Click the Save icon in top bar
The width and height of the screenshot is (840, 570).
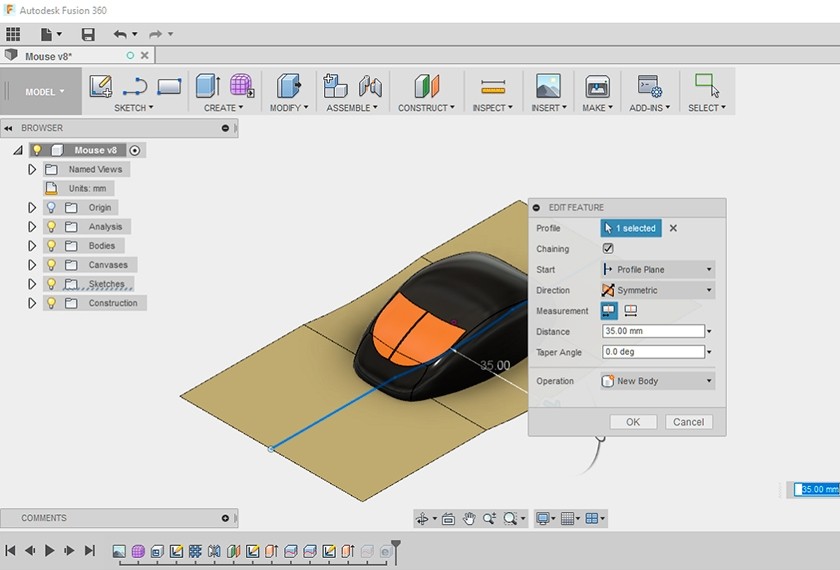(x=88, y=34)
